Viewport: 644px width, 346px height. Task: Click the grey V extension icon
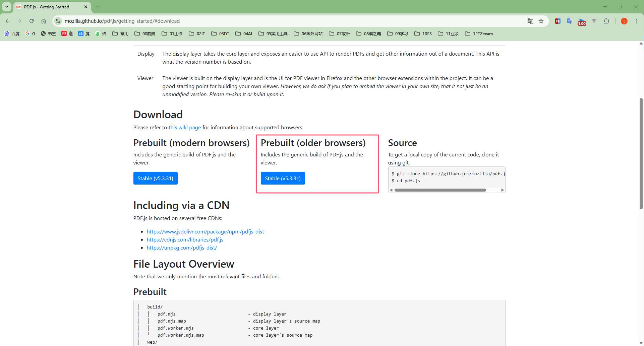pyautogui.click(x=594, y=21)
